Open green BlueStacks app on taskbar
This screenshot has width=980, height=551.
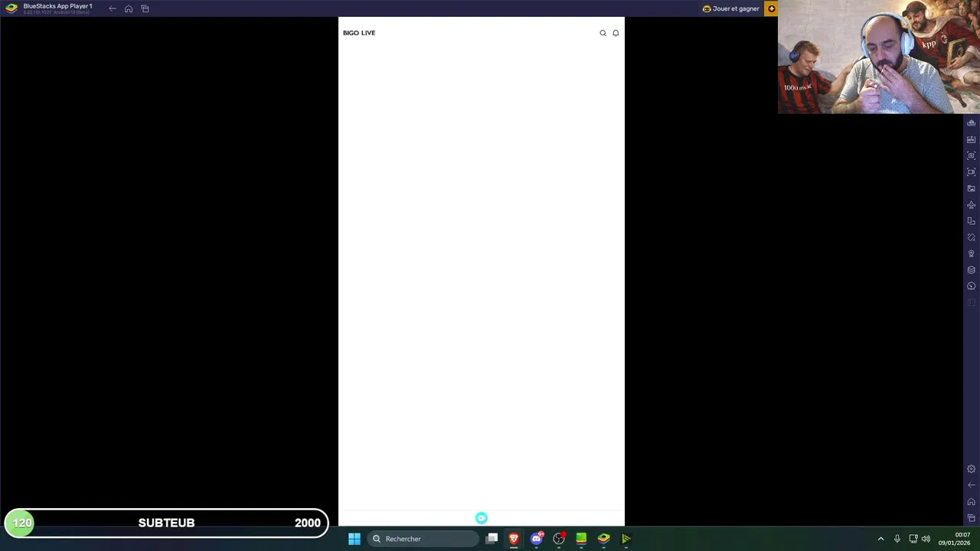tap(581, 539)
